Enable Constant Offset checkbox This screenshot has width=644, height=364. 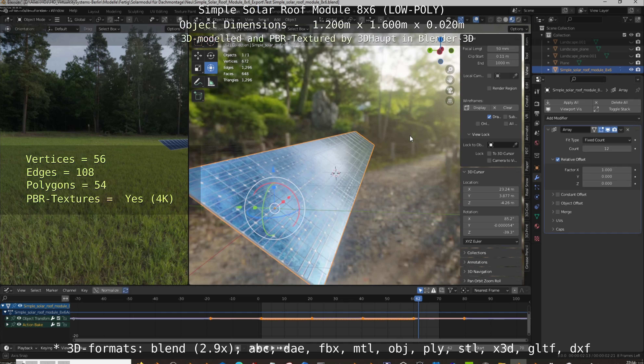[557, 194]
